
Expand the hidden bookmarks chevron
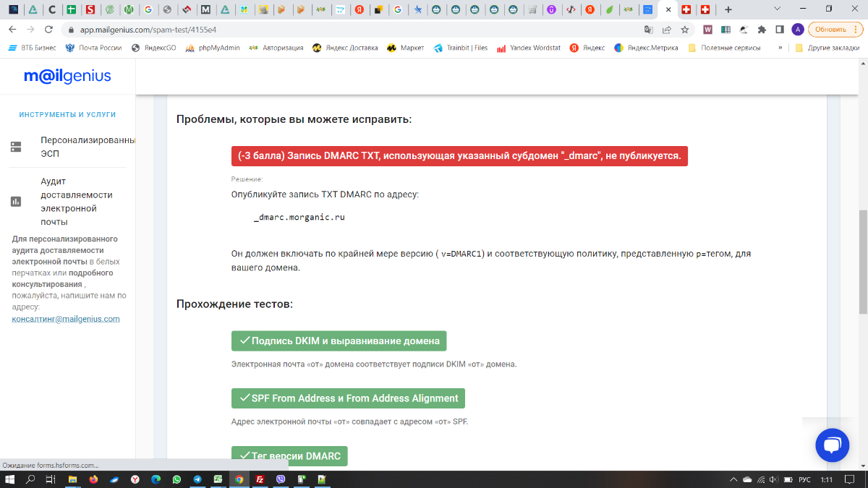point(780,48)
